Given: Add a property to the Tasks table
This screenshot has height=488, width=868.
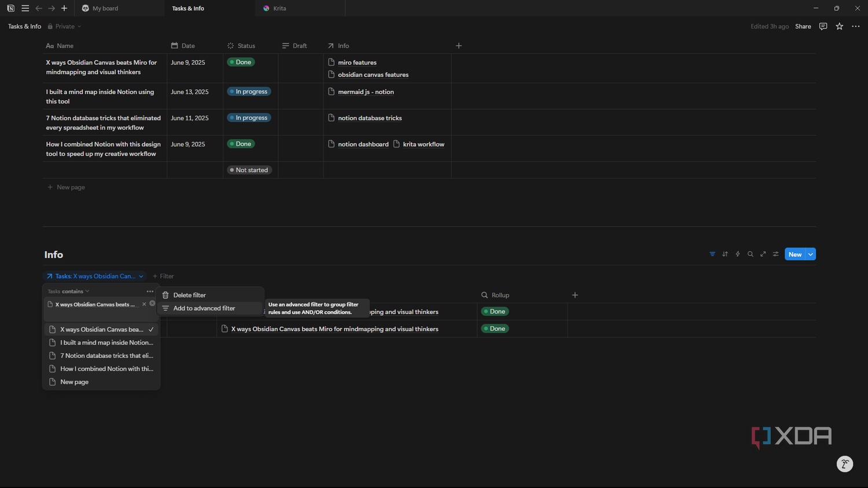Looking at the screenshot, I should [x=459, y=46].
